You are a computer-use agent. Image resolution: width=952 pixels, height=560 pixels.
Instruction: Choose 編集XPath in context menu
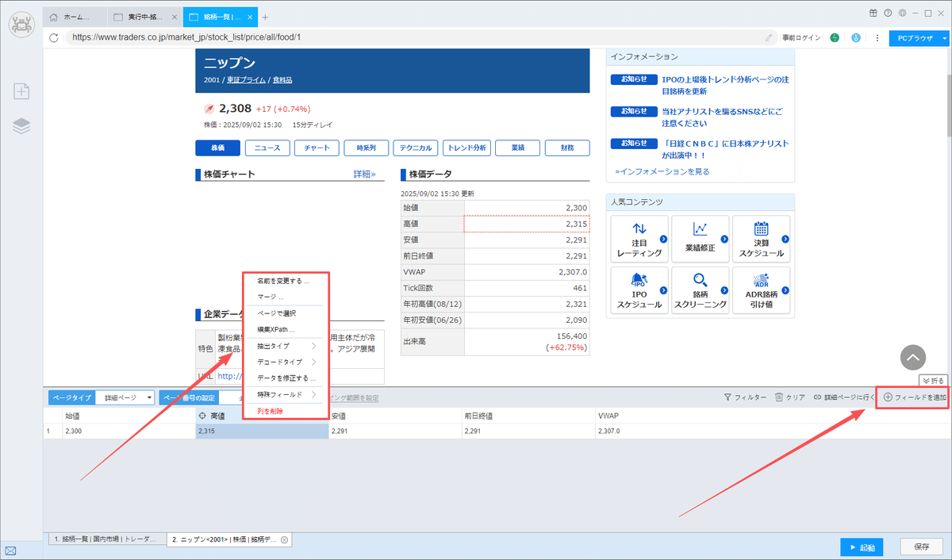coord(276,329)
